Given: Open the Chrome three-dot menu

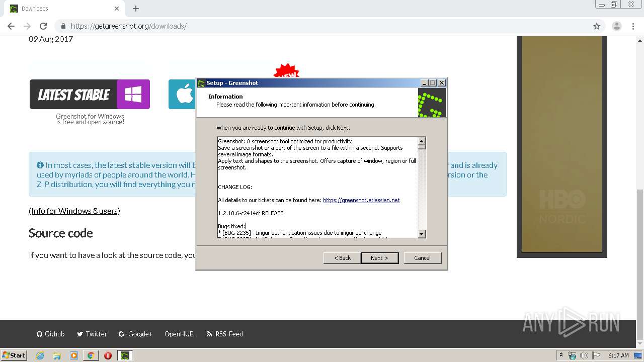Looking at the screenshot, I should pos(633,26).
